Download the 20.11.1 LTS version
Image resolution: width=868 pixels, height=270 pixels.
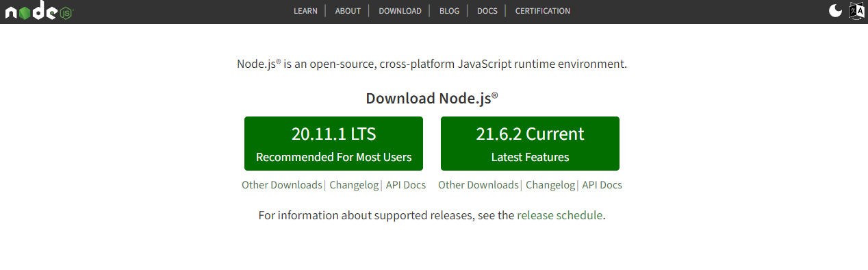click(x=333, y=143)
